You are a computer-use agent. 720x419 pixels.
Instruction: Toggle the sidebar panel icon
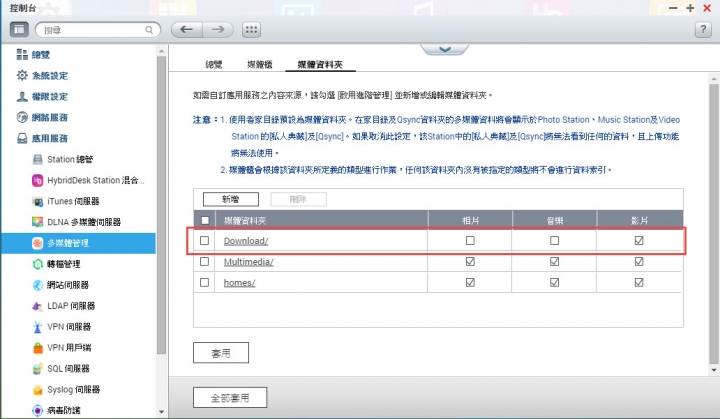(x=19, y=30)
